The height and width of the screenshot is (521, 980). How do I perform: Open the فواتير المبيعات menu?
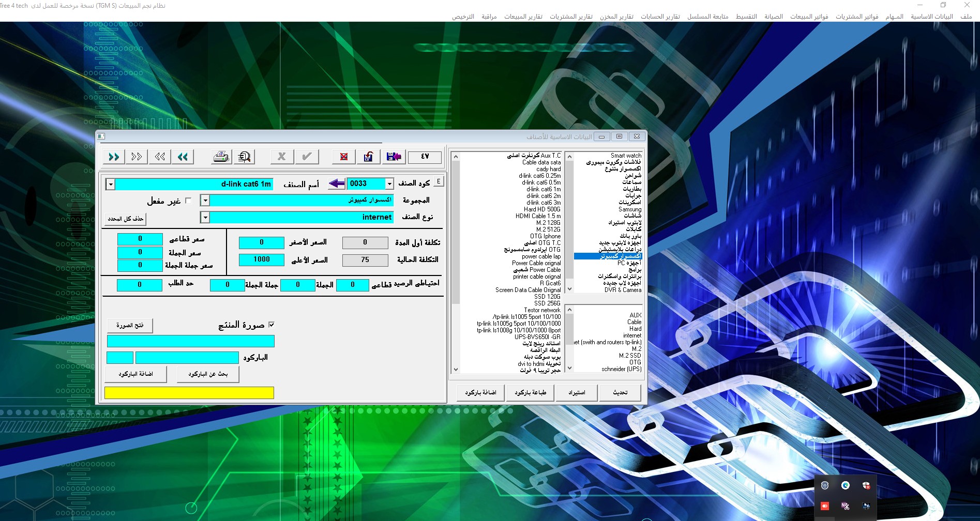coord(809,17)
